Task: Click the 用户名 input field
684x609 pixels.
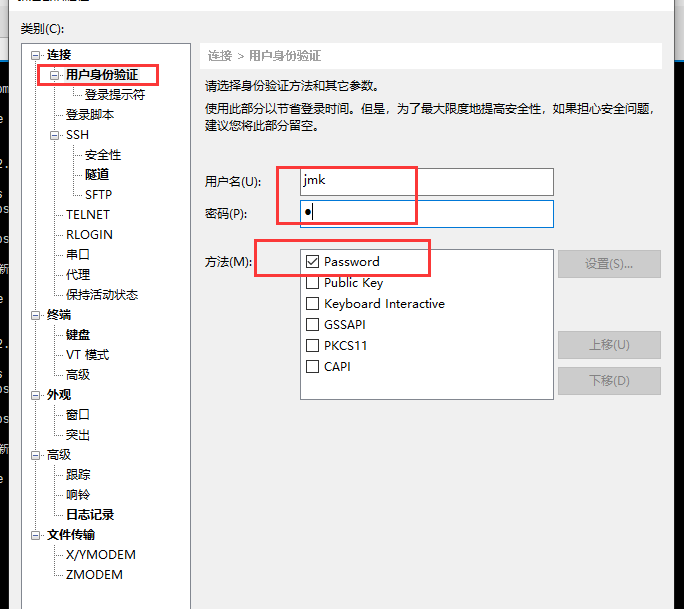Action: tap(427, 182)
